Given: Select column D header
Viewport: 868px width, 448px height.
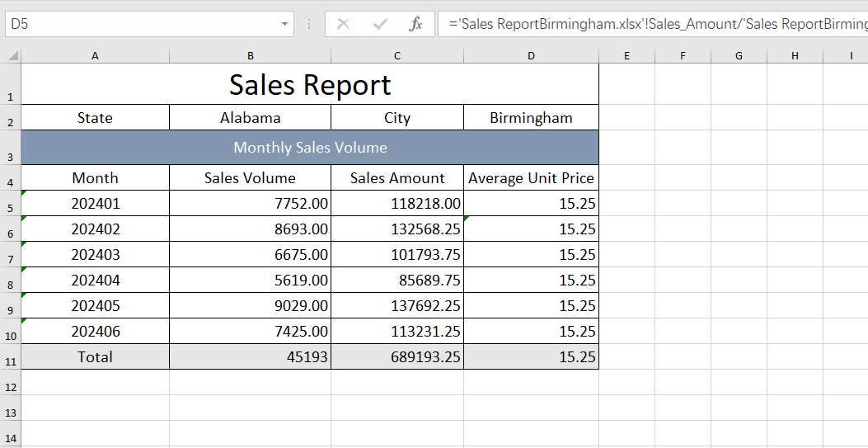Looking at the screenshot, I should 532,56.
